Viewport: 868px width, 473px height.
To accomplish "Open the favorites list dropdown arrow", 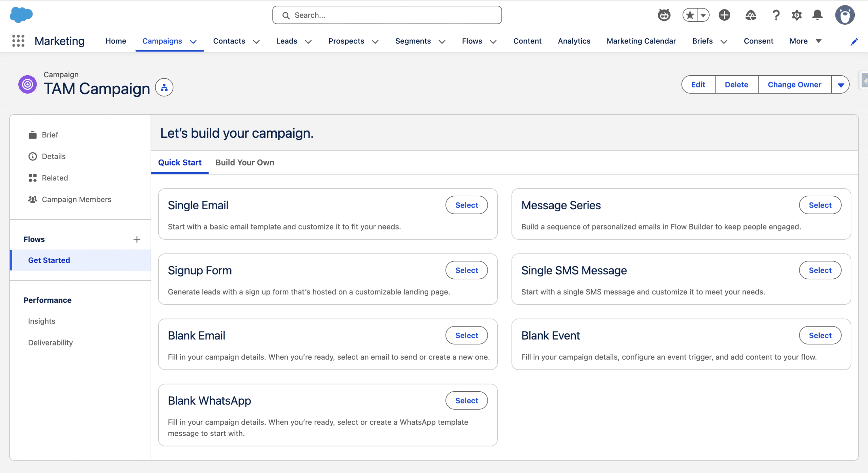I will [703, 15].
